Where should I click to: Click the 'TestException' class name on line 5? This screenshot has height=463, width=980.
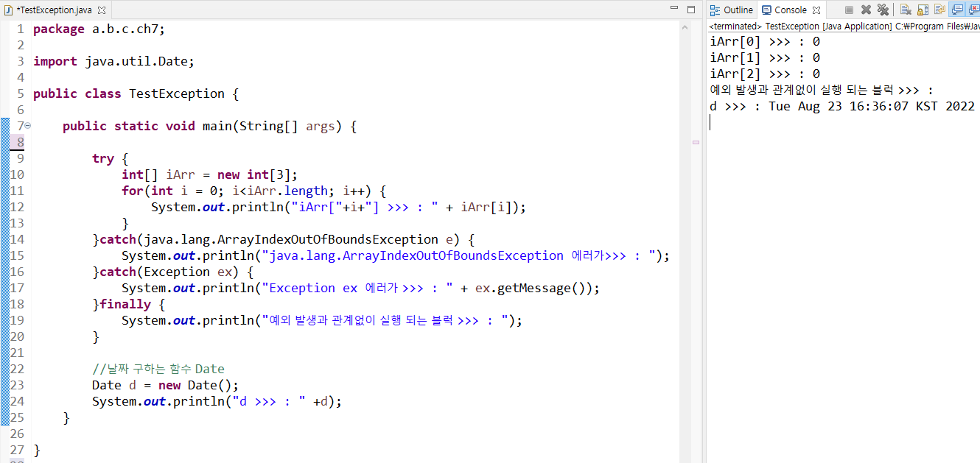(177, 93)
